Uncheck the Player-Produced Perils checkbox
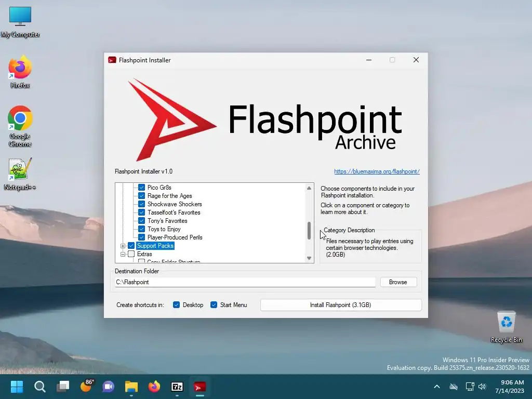 141,237
